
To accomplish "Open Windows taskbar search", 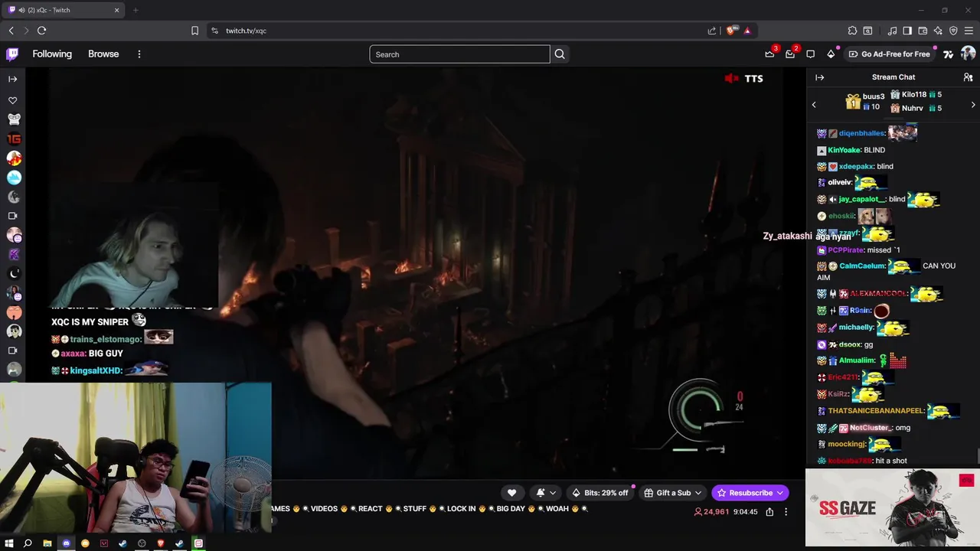I will (28, 543).
